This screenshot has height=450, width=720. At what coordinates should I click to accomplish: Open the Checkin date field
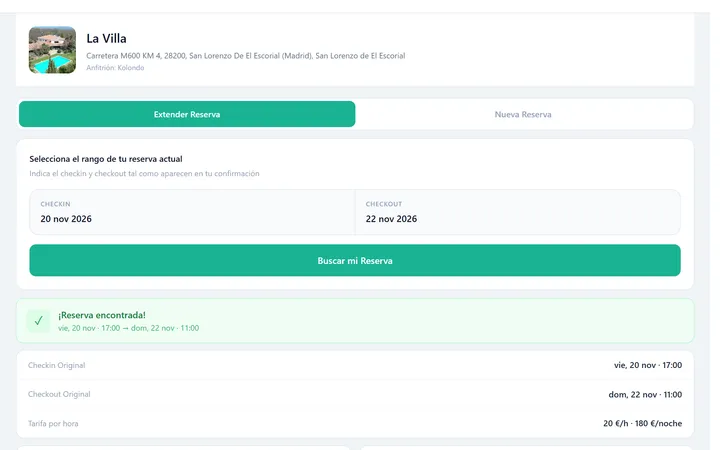(192, 212)
